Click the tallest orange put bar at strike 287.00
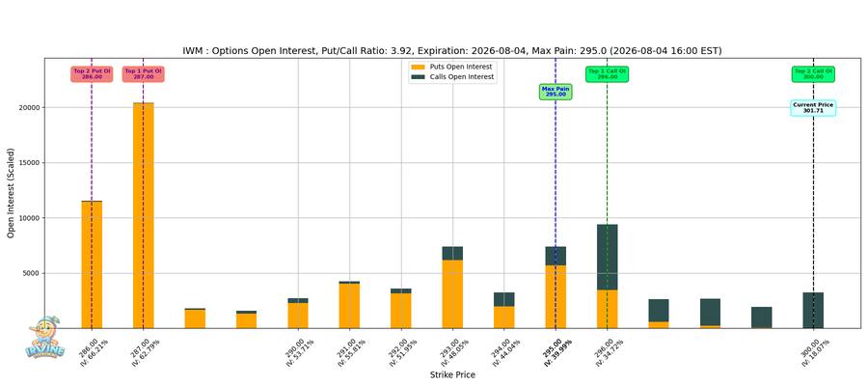This screenshot has height=386, width=868. tap(144, 215)
